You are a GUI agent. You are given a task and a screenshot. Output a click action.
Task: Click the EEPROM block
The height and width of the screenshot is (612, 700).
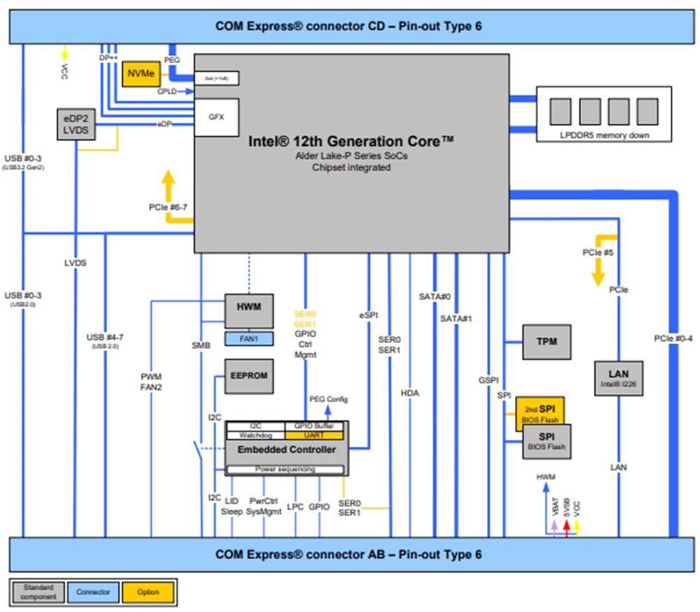pyautogui.click(x=248, y=376)
